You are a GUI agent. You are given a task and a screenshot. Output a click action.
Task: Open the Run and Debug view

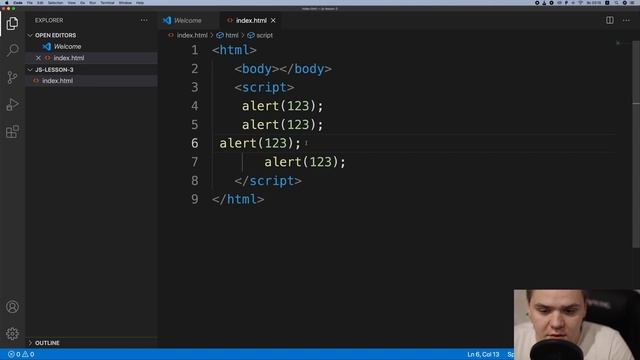[x=12, y=104]
